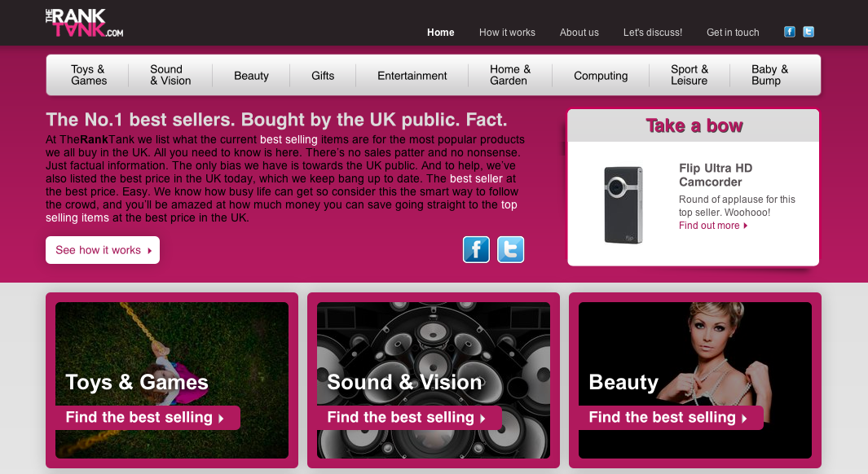
Task: Click the Flip Ultra HD Camcorder image
Action: [623, 205]
